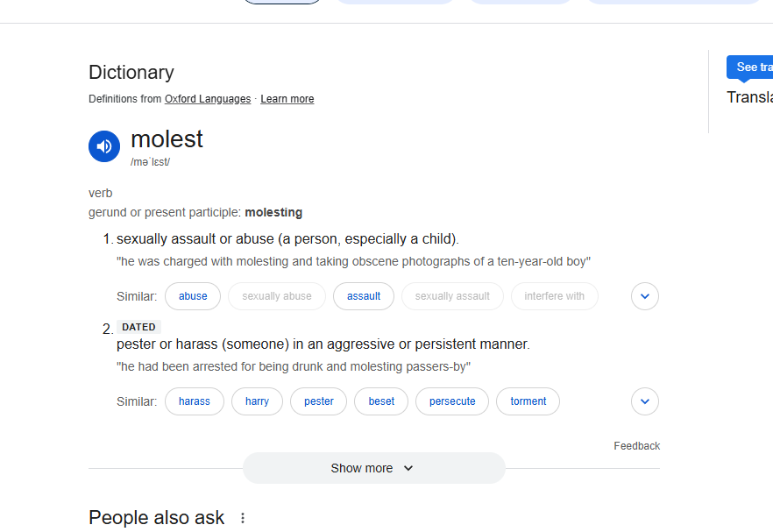The image size is (773, 532).
Task: Expand the similar words for definition two
Action: (644, 401)
